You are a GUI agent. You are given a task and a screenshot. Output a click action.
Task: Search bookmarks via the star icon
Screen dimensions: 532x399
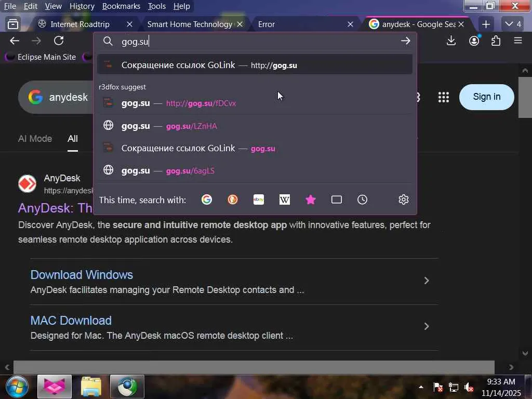point(311,199)
